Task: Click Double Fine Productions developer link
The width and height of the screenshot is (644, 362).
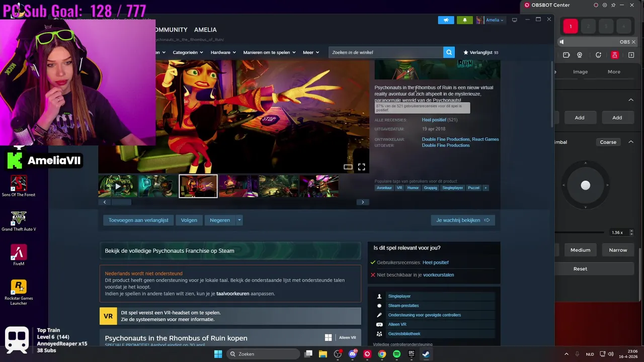Action: 446,139
